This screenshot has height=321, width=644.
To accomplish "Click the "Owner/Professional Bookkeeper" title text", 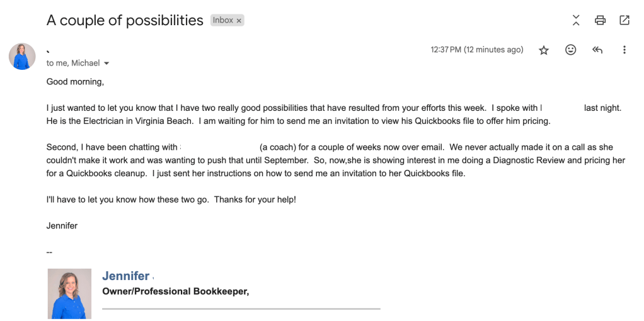I will [x=176, y=291].
